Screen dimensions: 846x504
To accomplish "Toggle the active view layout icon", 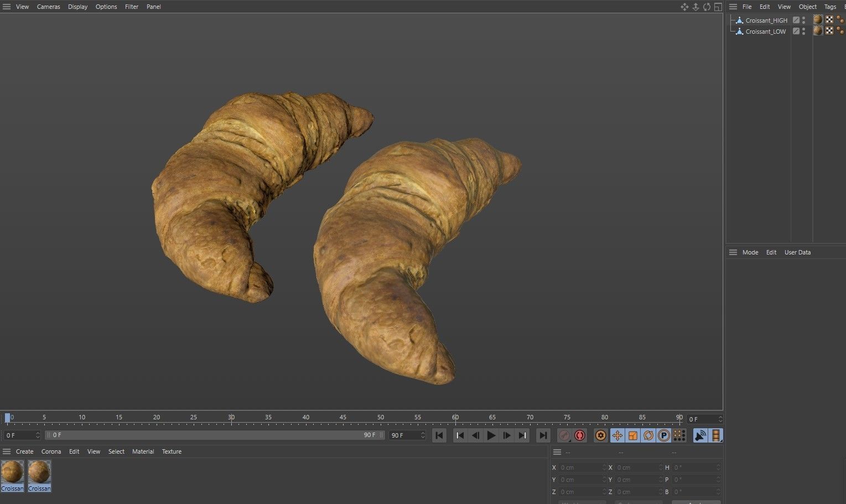I will tap(718, 7).
